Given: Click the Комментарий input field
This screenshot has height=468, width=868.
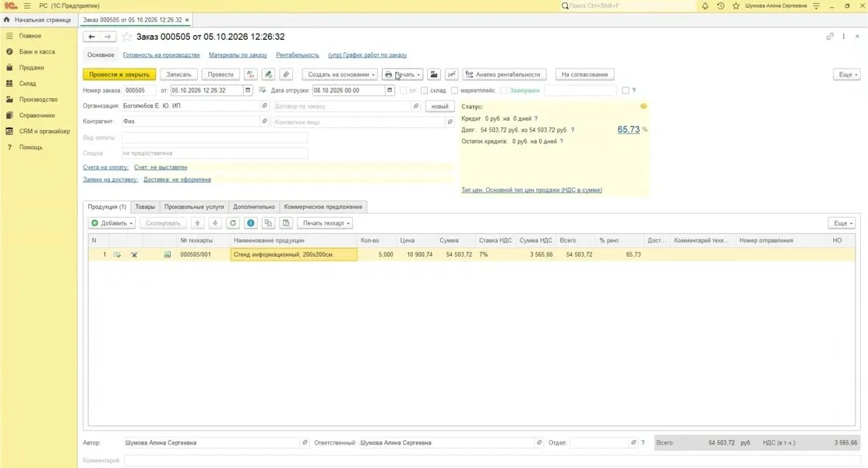Looking at the screenshot, I should pos(492,460).
